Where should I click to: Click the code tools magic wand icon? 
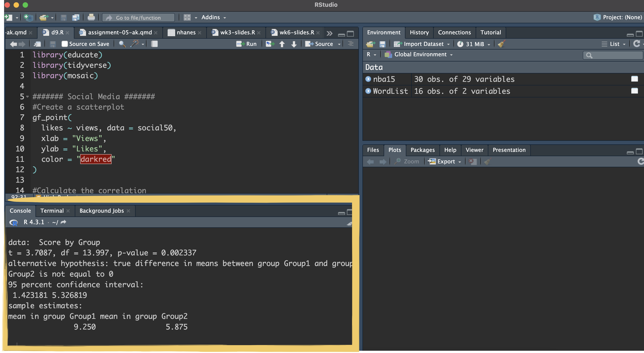135,44
